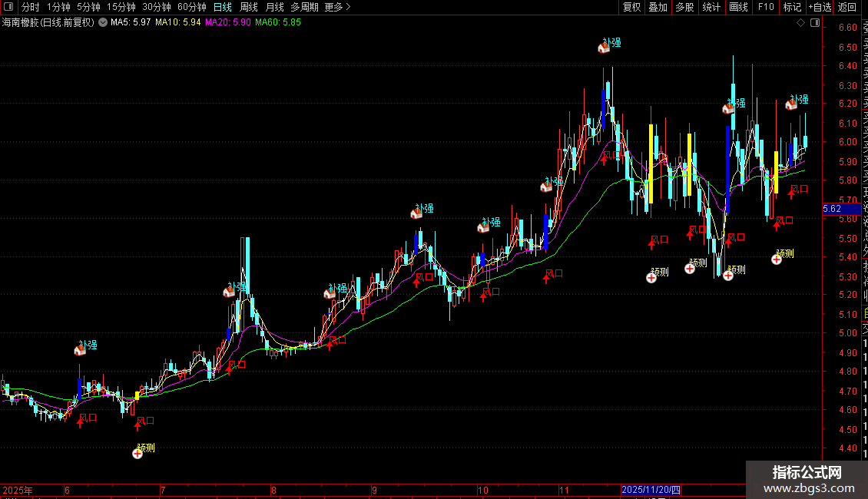Switch to the 分时 chart tab
The image size is (868, 499).
click(31, 7)
